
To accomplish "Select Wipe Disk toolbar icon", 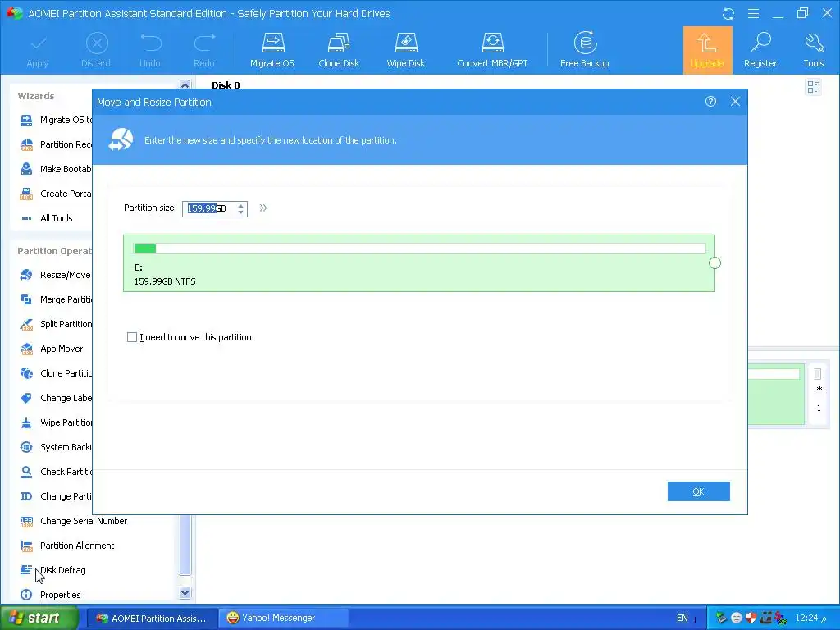I will tap(405, 50).
